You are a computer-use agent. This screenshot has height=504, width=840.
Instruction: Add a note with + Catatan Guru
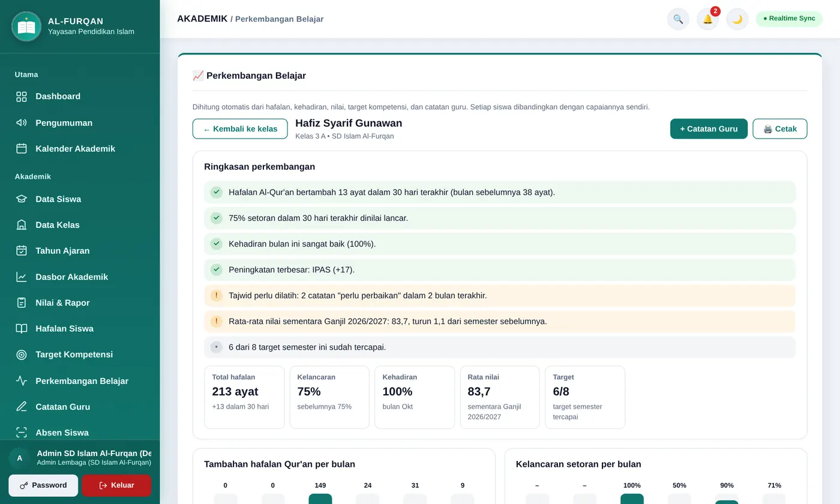[709, 129]
